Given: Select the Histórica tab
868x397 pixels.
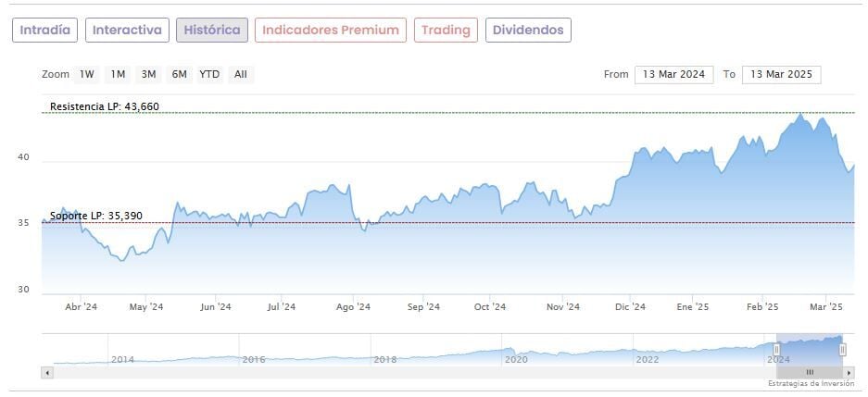Looking at the screenshot, I should (x=211, y=31).
